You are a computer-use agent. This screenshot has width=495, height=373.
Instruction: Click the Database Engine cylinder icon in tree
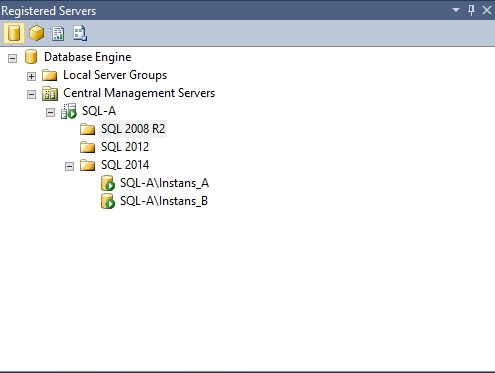(x=31, y=57)
